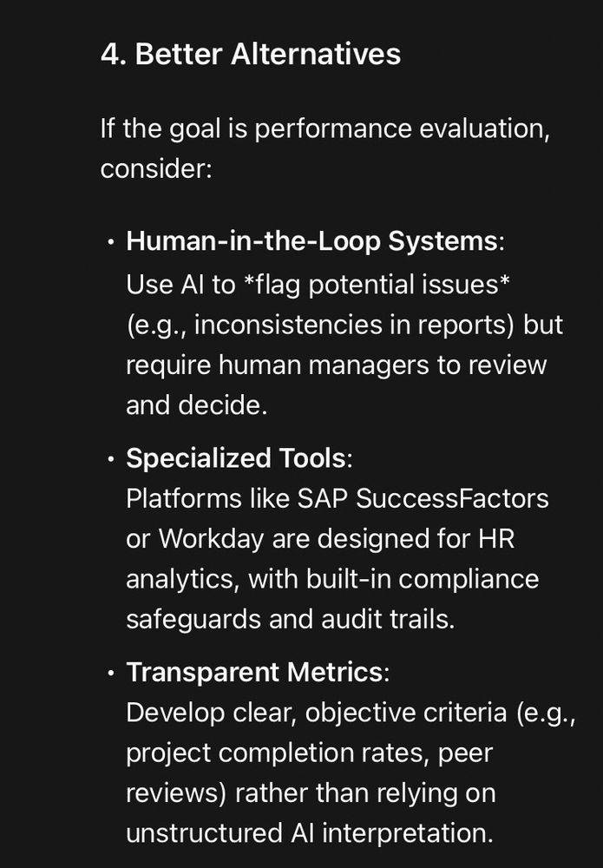Screen dimensions: 603x868
Task: Click the bullet dot before Human-in-the-Loop Systems
Action: pos(111,242)
